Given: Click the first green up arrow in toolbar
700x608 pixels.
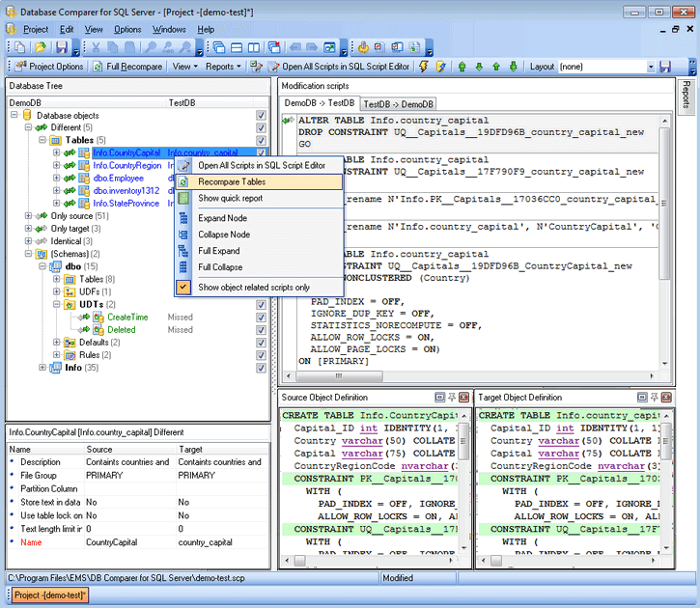Looking at the screenshot, I should coord(462,67).
